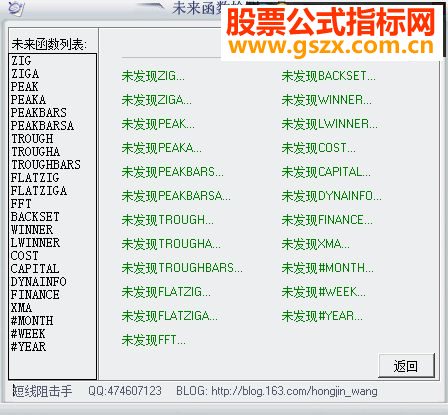Click the result text 未发现TROUGH...
448x415 pixels.
[x=168, y=220]
